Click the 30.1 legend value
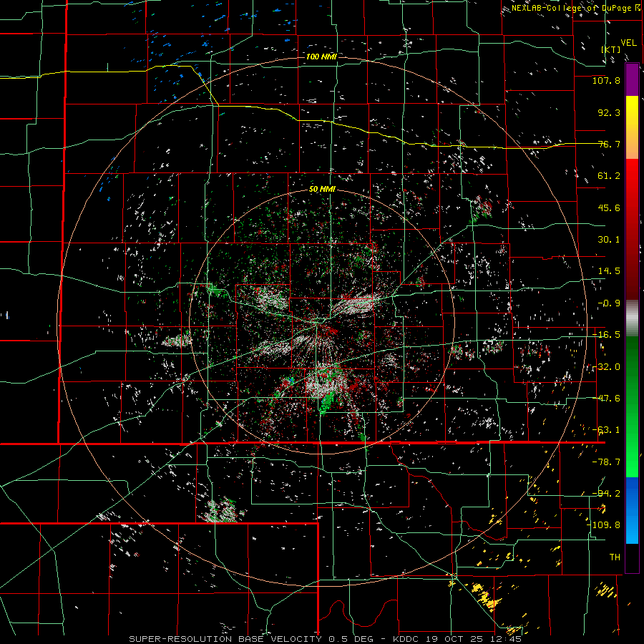This screenshot has width=644, height=644. (609, 240)
